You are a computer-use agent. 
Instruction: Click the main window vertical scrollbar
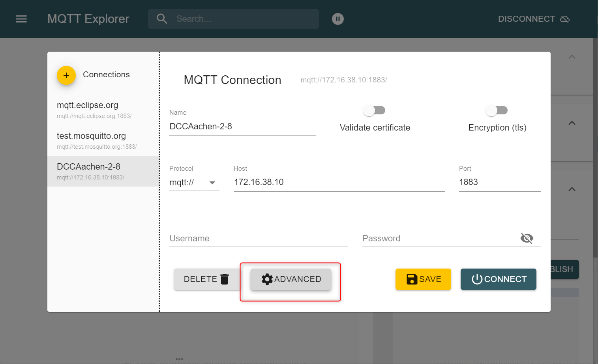pos(595,148)
